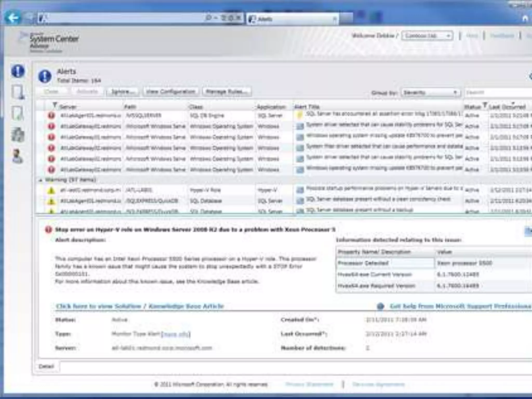Open the Services Agreement footer link
The height and width of the screenshot is (399, 532).
[378, 384]
